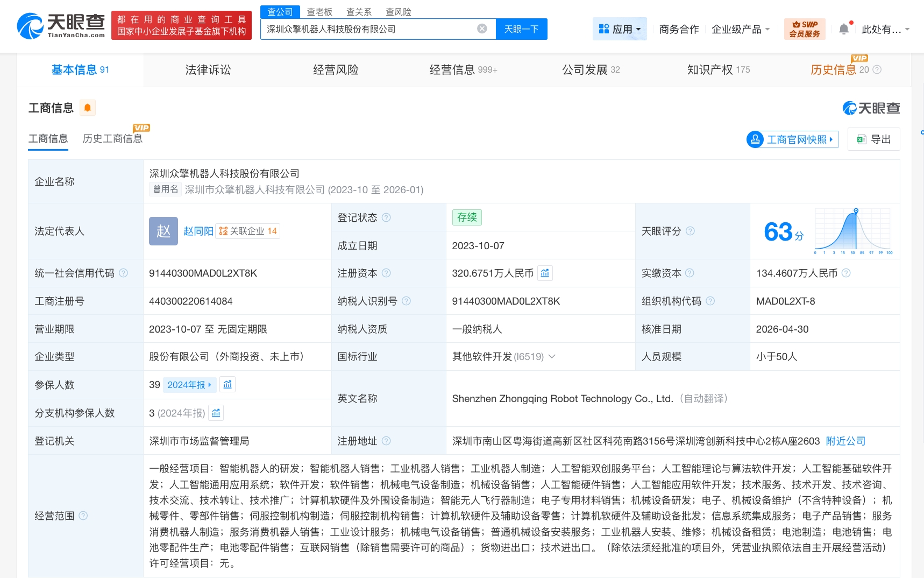This screenshot has width=924, height=578.
Task: Expand the 其他软件开发 (I6519) industry chevron
Action: 551,356
